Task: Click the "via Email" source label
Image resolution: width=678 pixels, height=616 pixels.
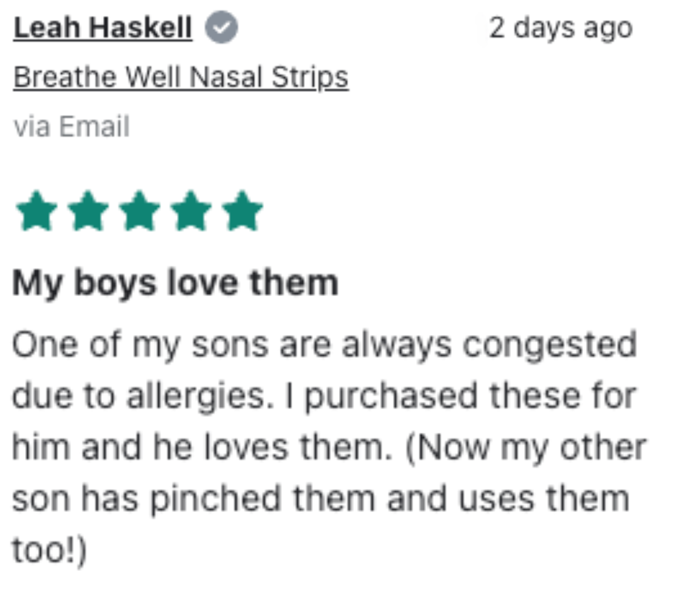Action: [72, 127]
